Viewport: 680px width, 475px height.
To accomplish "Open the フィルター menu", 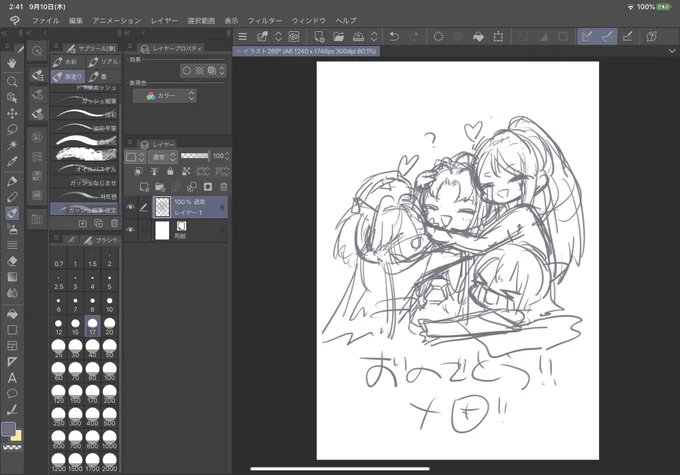I will [265, 20].
